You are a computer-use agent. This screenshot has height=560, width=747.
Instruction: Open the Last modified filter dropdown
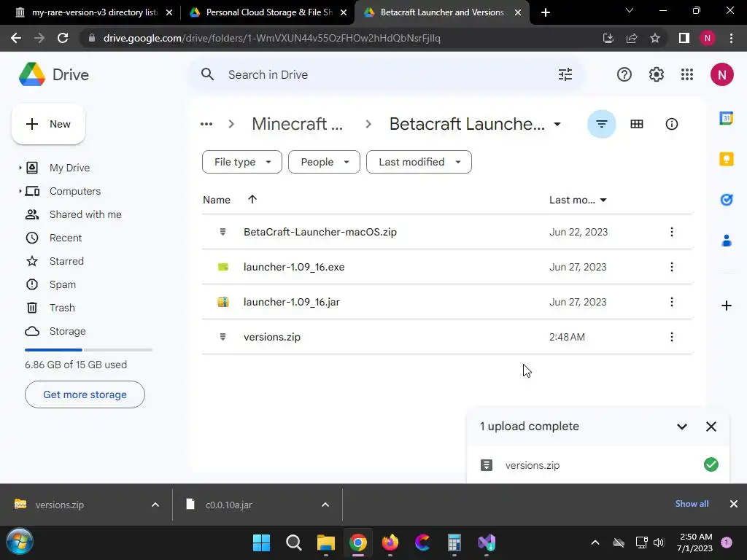point(419,162)
